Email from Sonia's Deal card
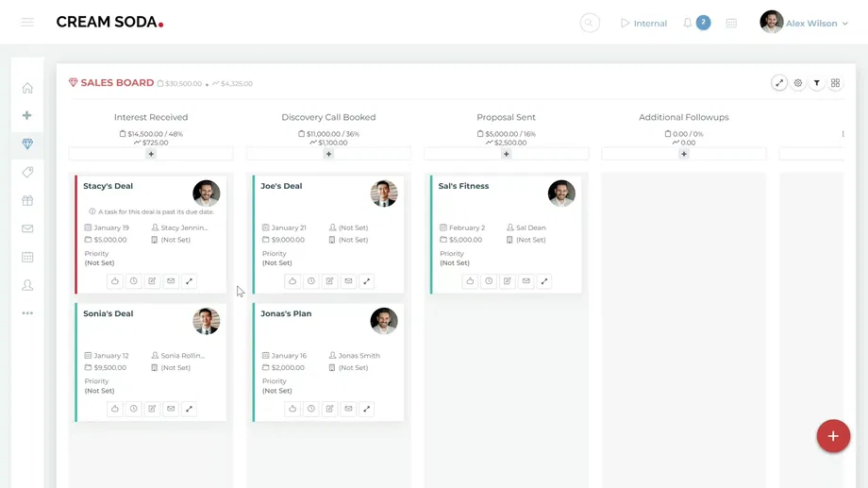The image size is (868, 488). click(x=171, y=409)
